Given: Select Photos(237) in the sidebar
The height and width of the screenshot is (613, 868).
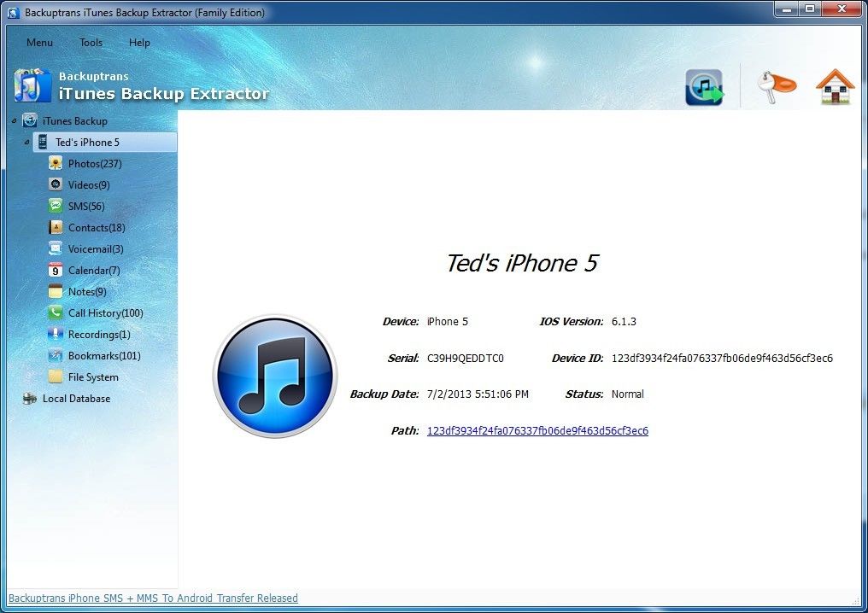Looking at the screenshot, I should [95, 164].
